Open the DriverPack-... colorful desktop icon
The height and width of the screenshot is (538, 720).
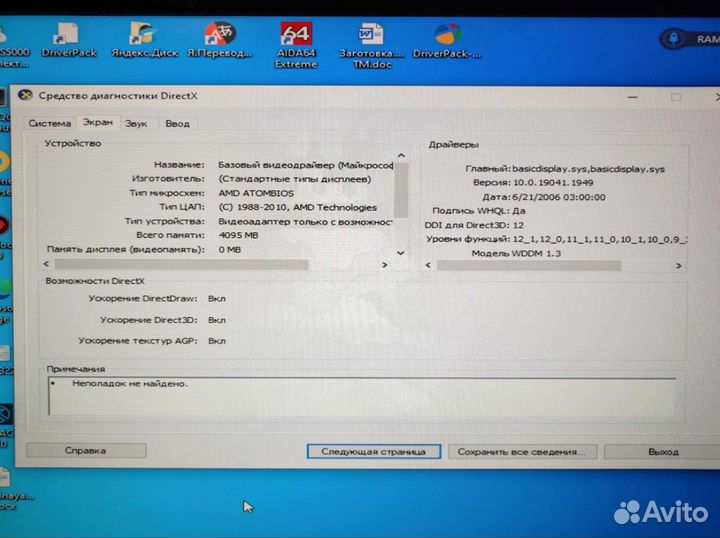pos(447,41)
